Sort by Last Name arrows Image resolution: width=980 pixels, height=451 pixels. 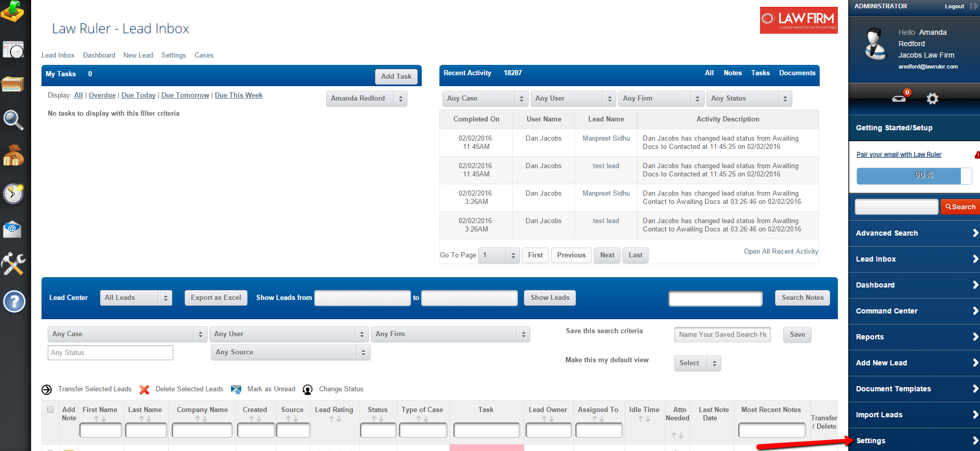[145, 419]
